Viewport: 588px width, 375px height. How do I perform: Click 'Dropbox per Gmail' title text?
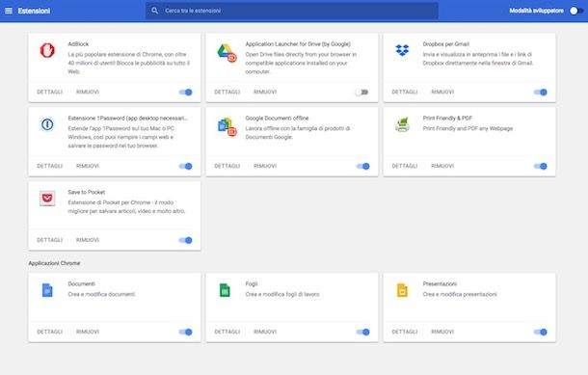(446, 44)
